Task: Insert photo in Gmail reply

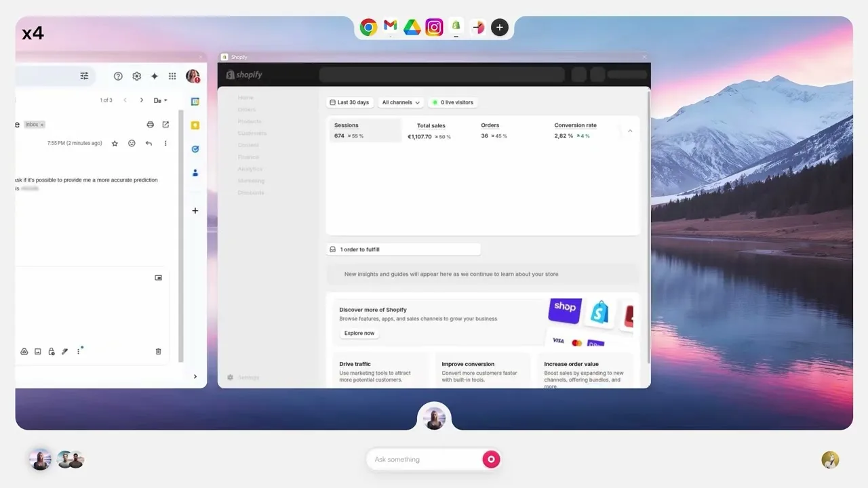Action: pos(38,352)
